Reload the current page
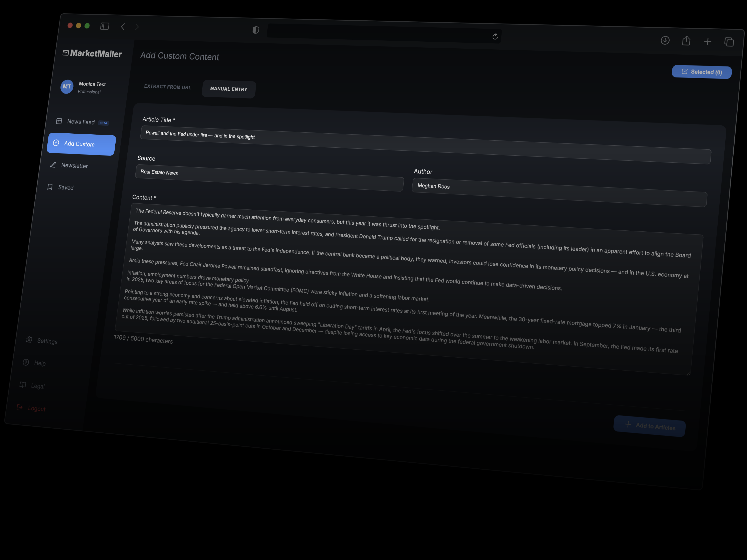Viewport: 747px width, 560px height. [x=495, y=36]
